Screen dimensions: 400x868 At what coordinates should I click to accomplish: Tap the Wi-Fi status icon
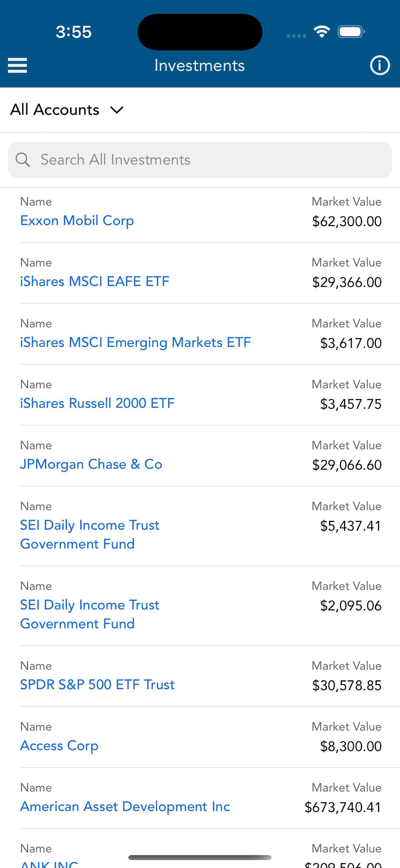click(x=322, y=32)
